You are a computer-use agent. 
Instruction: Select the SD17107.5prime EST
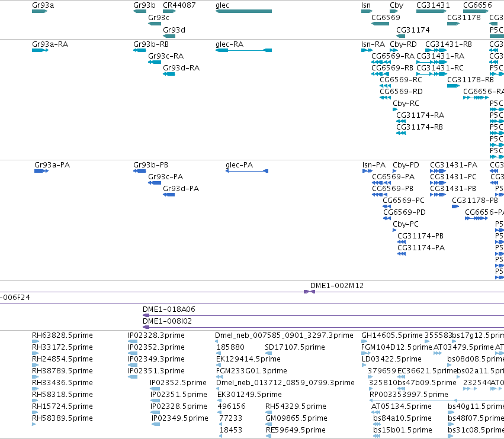point(268,353)
